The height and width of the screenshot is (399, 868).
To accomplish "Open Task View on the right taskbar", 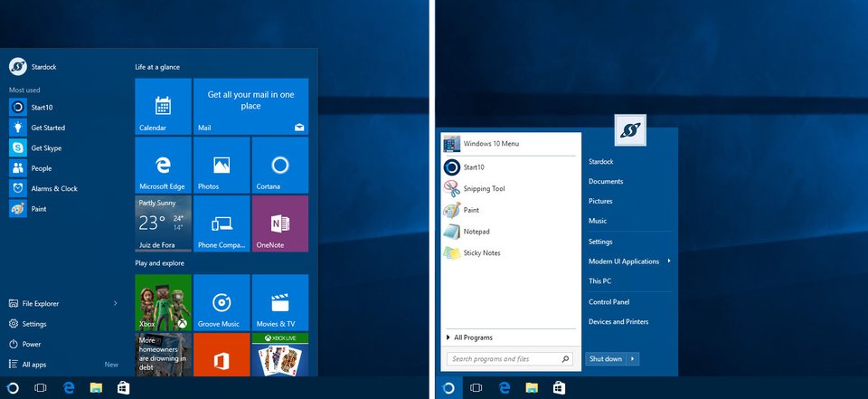I will [476, 388].
